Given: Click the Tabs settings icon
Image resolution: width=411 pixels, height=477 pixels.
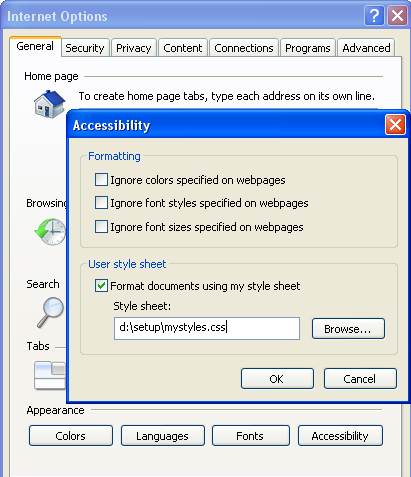Looking at the screenshot, I should [50, 375].
